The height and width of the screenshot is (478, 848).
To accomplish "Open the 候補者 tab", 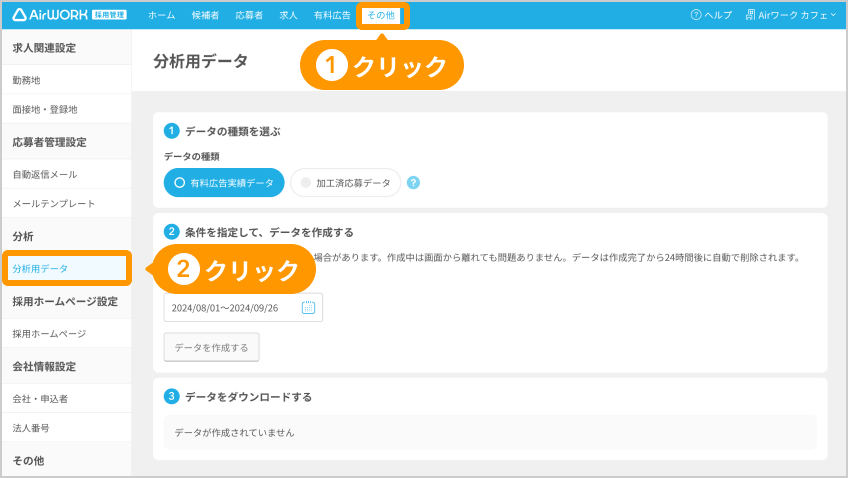I will [206, 15].
